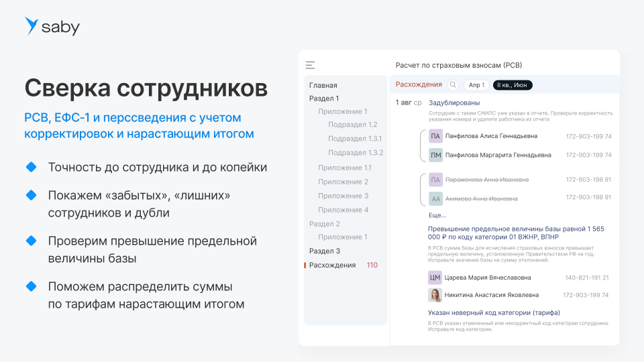Image resolution: width=644 pixels, height=362 pixels.
Task: Open Подраздел 1.3.2 in the sidebar
Action: tap(356, 153)
